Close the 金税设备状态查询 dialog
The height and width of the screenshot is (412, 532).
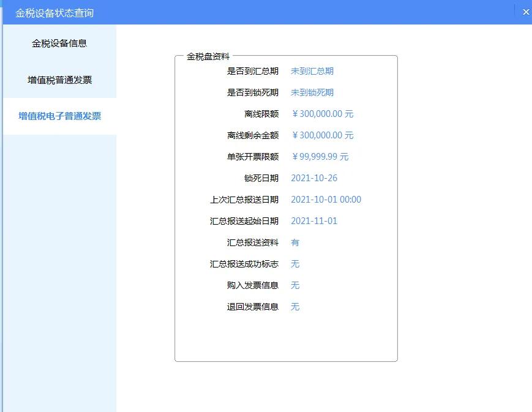pos(525,12)
